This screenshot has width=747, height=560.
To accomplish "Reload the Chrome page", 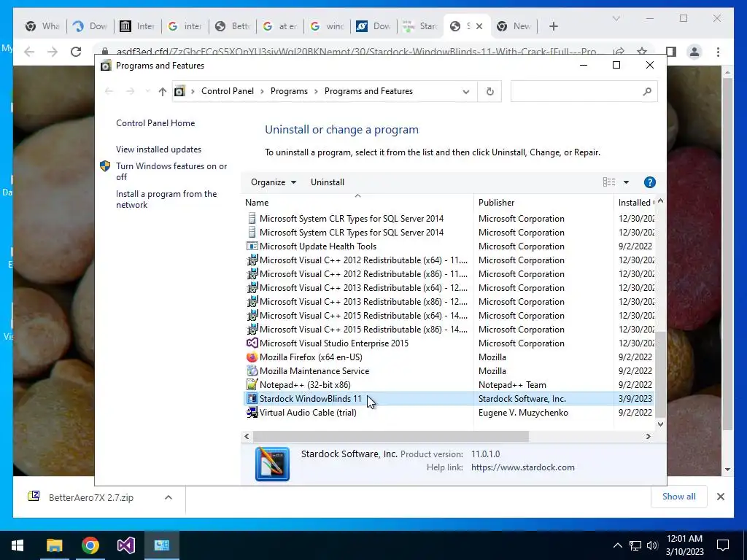I will 76,52.
